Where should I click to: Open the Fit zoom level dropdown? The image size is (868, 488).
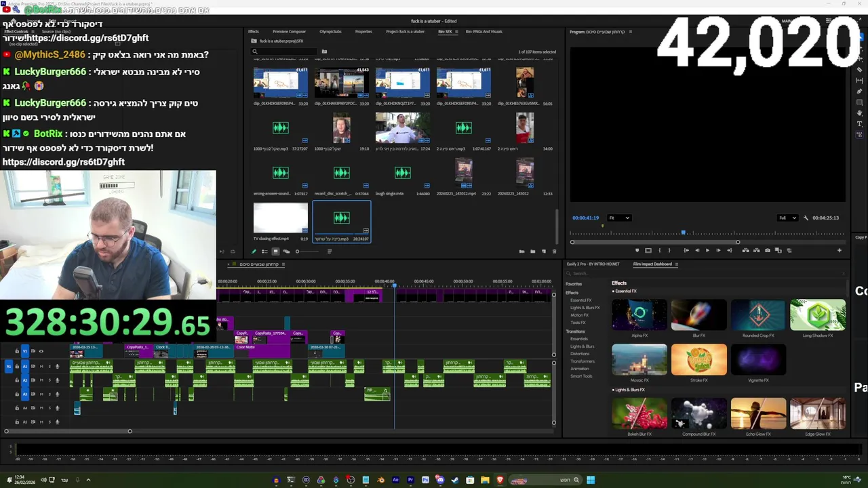point(619,218)
